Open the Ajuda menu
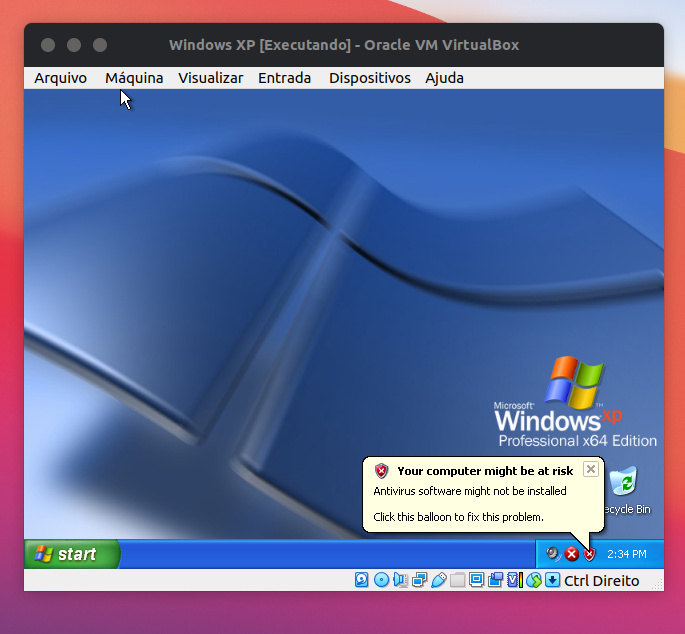Image resolution: width=685 pixels, height=634 pixels. pyautogui.click(x=444, y=78)
